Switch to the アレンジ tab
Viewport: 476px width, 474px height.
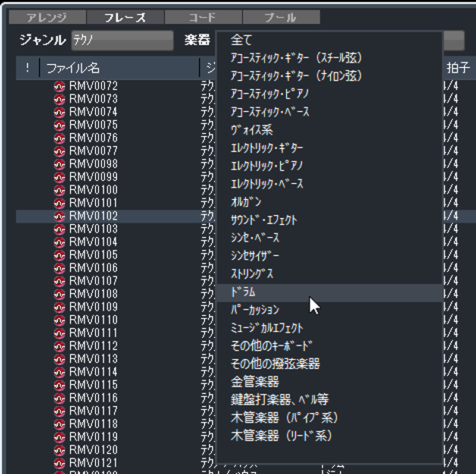click(x=48, y=17)
